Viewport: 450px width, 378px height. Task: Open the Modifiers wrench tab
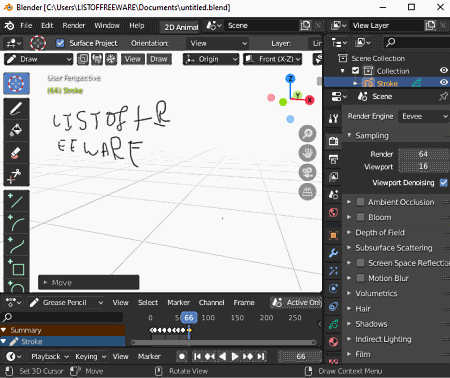(x=333, y=253)
